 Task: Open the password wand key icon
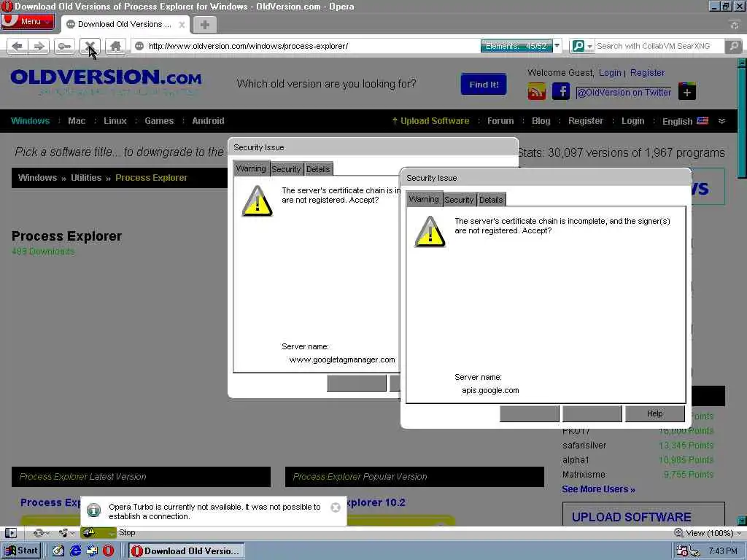click(64, 46)
